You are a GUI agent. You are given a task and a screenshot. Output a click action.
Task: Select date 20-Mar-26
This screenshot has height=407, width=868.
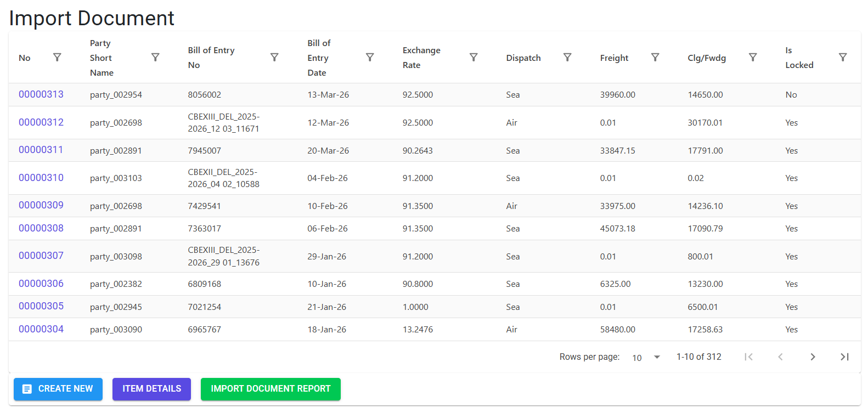328,150
